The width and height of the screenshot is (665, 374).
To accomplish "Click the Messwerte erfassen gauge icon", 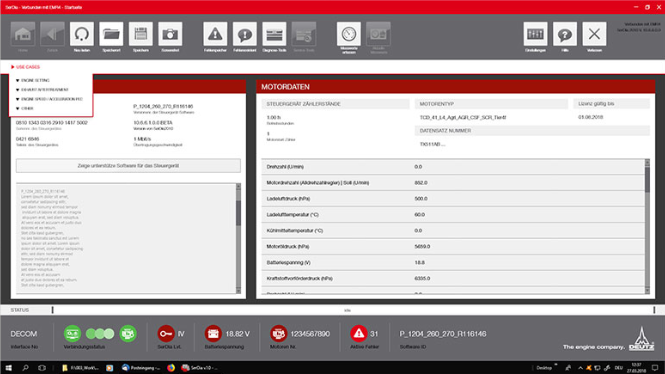I will click(349, 34).
